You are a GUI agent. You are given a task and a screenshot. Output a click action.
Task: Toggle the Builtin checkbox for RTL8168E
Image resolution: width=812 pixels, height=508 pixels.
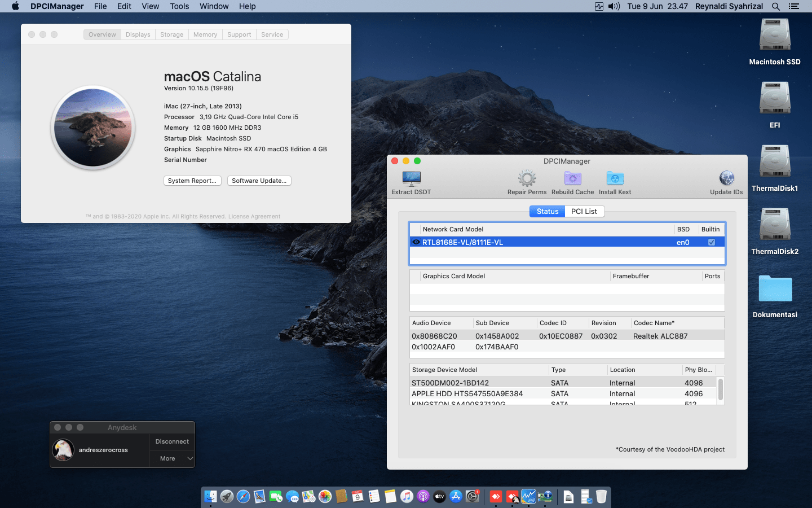point(712,242)
